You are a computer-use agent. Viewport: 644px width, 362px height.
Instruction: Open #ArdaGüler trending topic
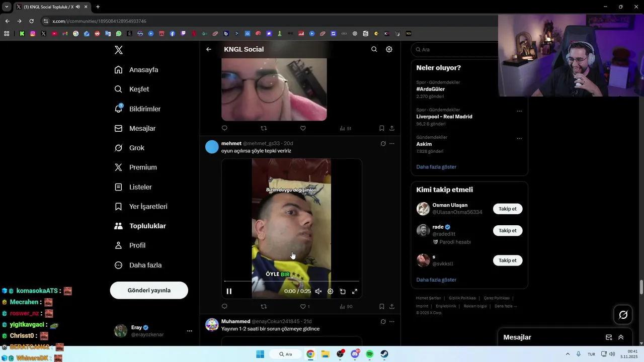431,89
